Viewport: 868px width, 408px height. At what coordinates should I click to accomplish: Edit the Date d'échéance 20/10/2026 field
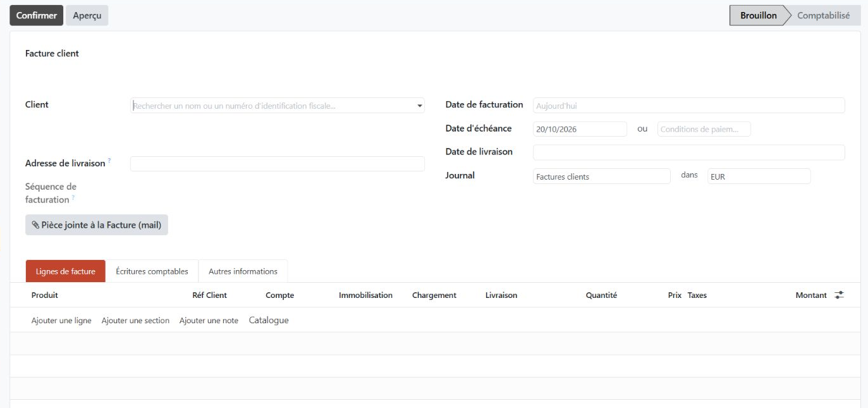coord(580,129)
